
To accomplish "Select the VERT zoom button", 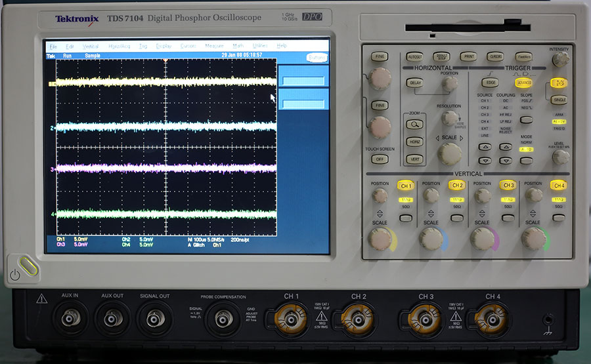I will click(x=414, y=159).
